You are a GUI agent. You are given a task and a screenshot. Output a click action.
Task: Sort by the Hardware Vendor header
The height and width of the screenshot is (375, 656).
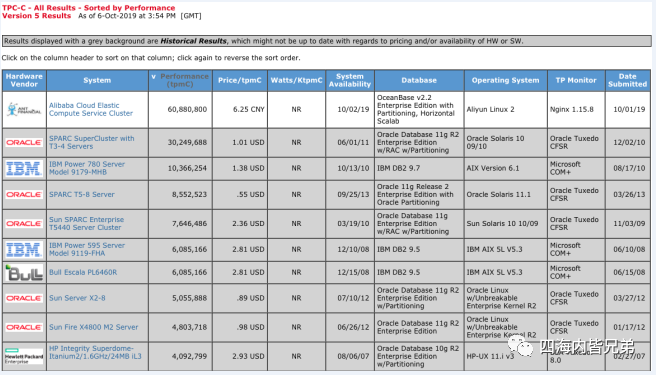pos(24,80)
